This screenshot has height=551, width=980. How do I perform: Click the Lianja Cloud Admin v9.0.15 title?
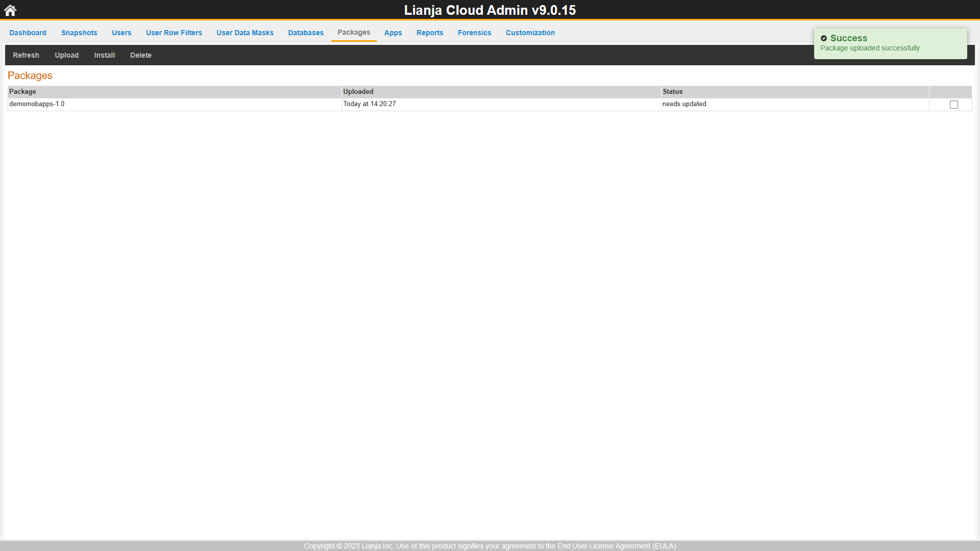click(490, 10)
